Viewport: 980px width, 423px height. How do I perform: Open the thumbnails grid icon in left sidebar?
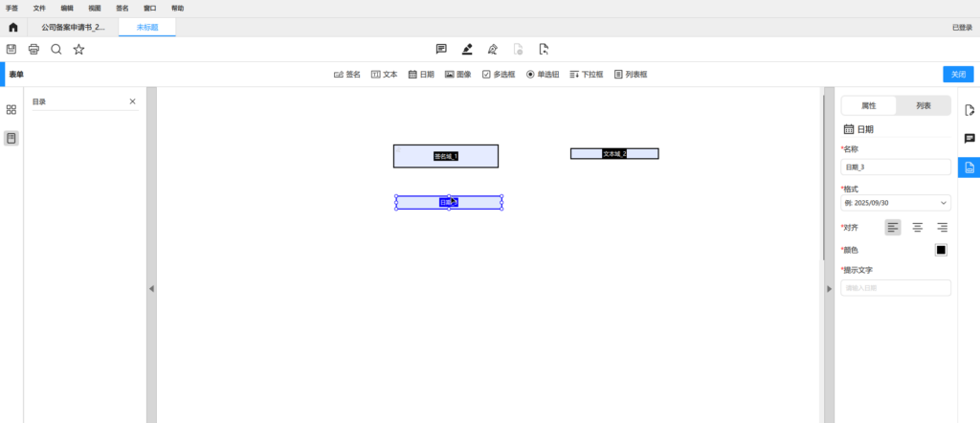point(11,110)
